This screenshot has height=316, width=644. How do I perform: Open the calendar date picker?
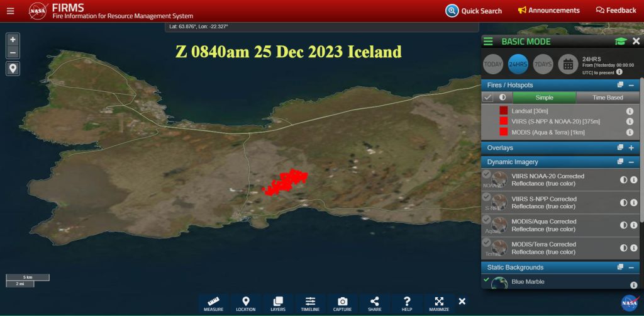pos(568,64)
